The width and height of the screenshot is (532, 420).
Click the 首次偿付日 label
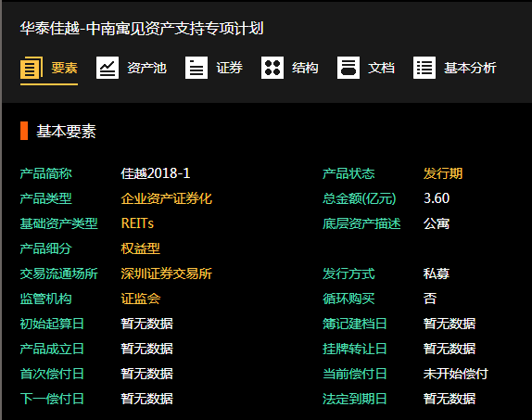(x=52, y=374)
